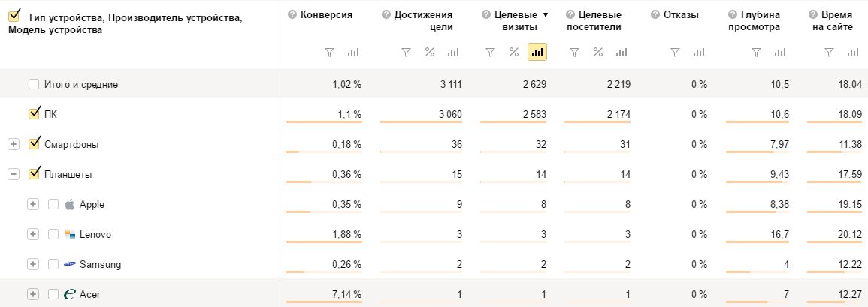Click chart icon under Глубина просмотра

[779, 53]
